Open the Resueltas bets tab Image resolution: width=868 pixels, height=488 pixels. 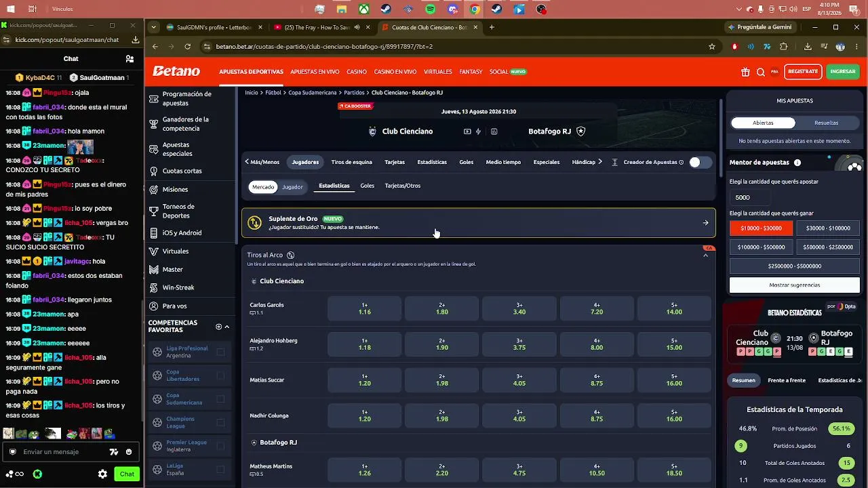pyautogui.click(x=826, y=123)
